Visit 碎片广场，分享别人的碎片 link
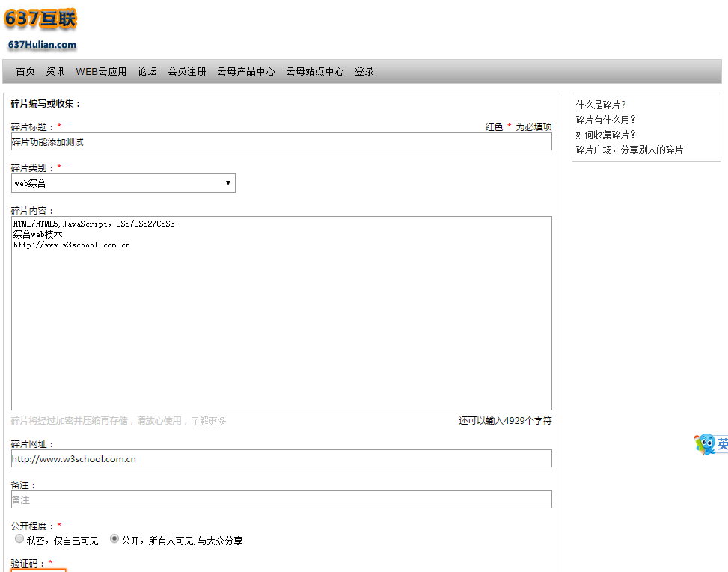 [x=629, y=150]
